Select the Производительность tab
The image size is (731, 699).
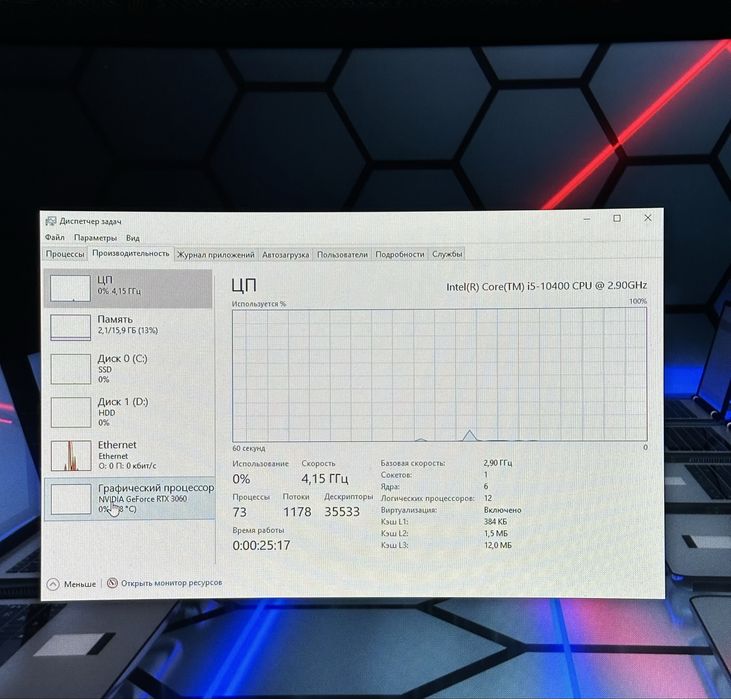tap(131, 253)
